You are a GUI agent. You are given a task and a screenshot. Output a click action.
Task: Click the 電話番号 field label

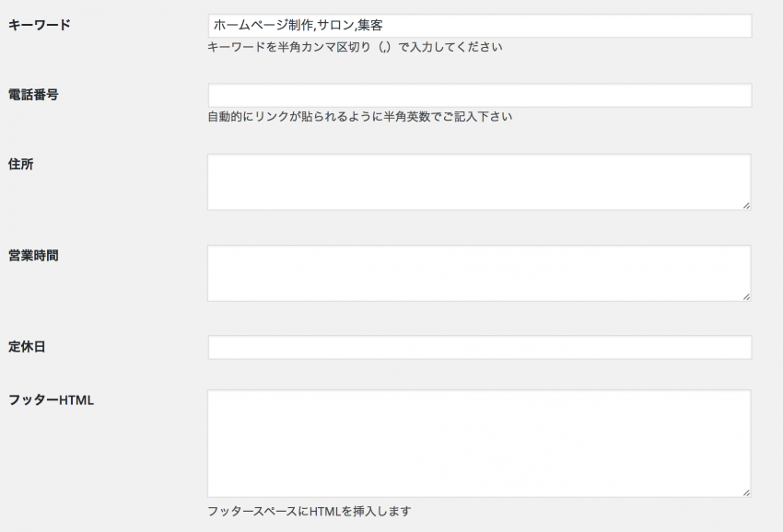pos(33,94)
